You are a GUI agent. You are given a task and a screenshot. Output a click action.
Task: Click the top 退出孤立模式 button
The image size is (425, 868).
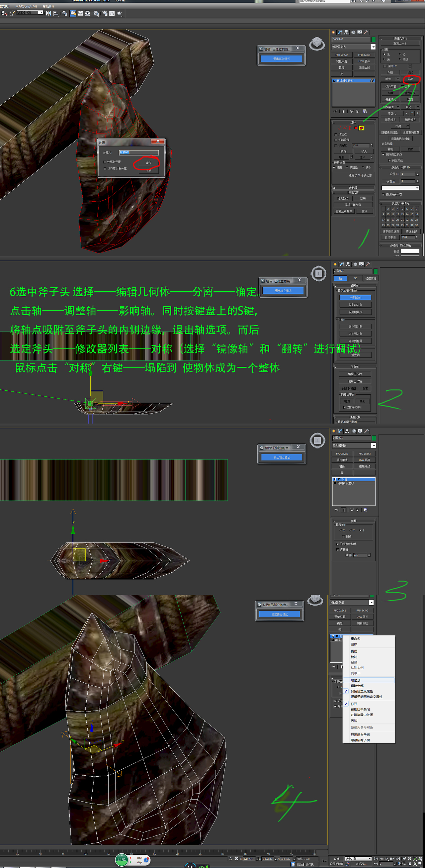pyautogui.click(x=281, y=58)
